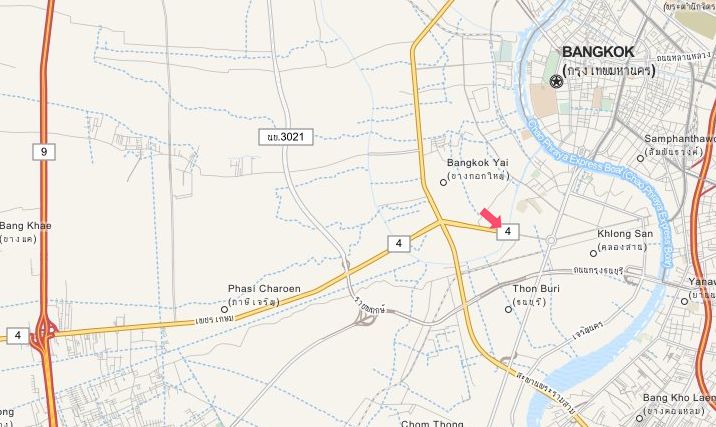Click the red arrow pointer
This screenshot has width=716, height=427.
(x=491, y=218)
